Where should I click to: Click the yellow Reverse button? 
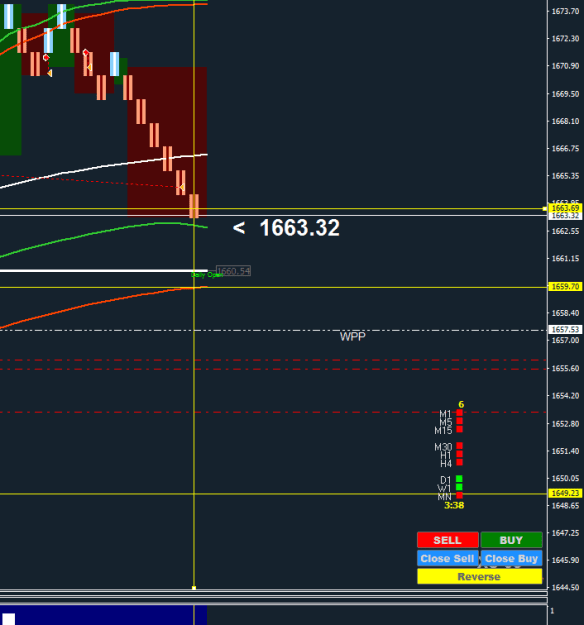480,576
